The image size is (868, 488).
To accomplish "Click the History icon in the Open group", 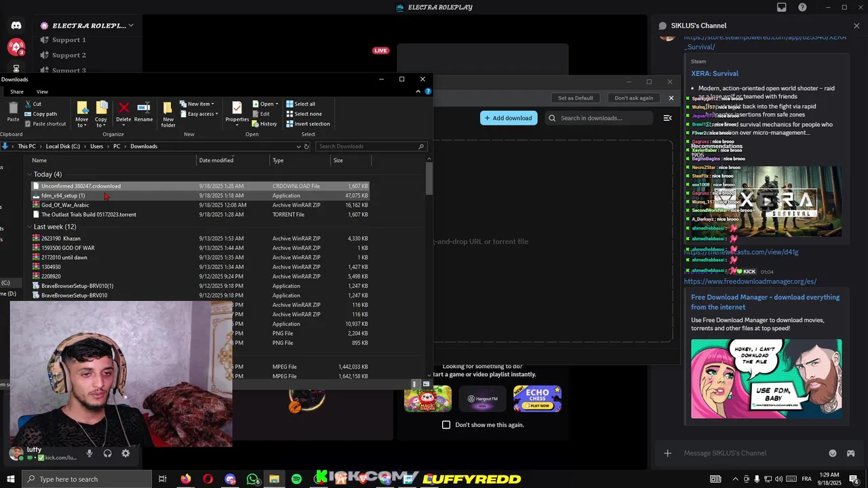I will coord(256,124).
